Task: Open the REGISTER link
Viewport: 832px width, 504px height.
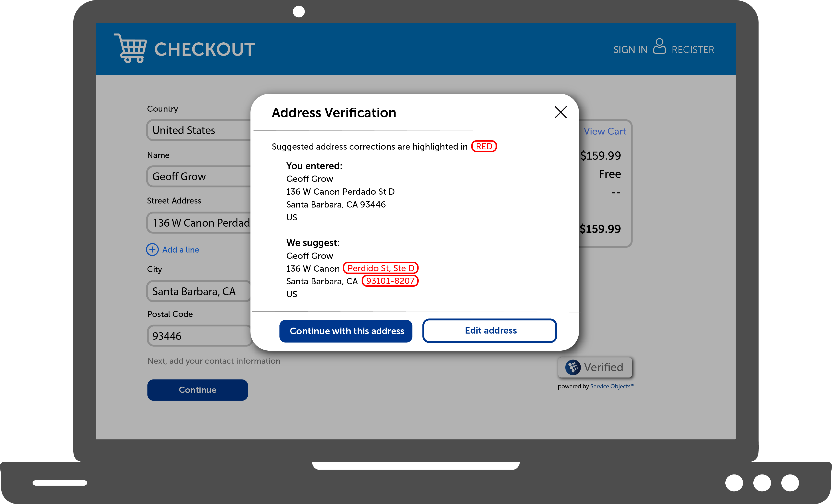Action: click(x=693, y=49)
